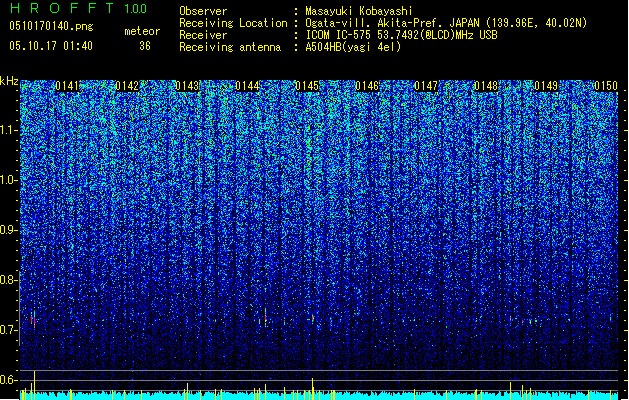Viewport: 629px width, 400px height.
Task: Click the 0147 time marker
Action: coord(426,86)
